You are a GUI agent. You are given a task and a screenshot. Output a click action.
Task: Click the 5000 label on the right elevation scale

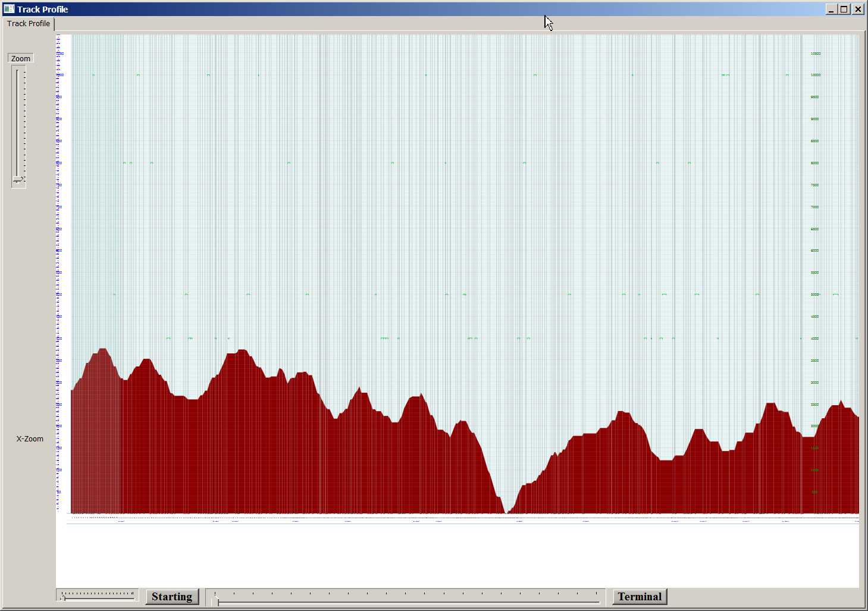[x=815, y=294]
